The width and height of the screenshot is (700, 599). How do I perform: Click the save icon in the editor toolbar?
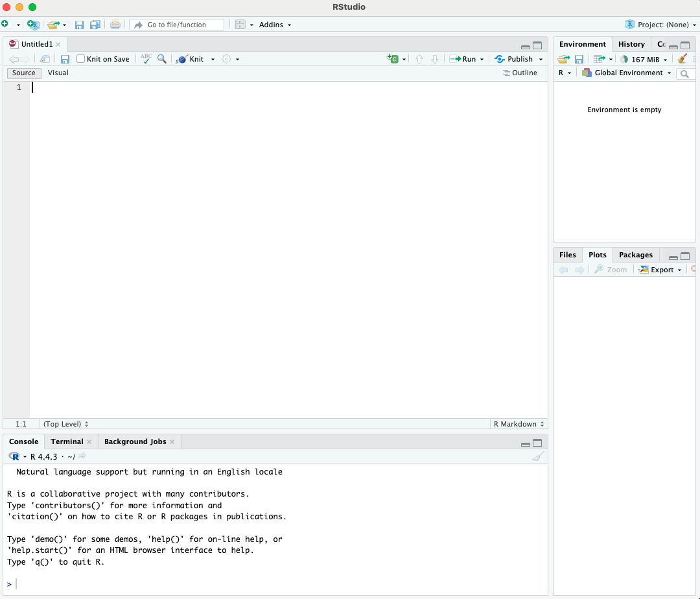point(65,58)
